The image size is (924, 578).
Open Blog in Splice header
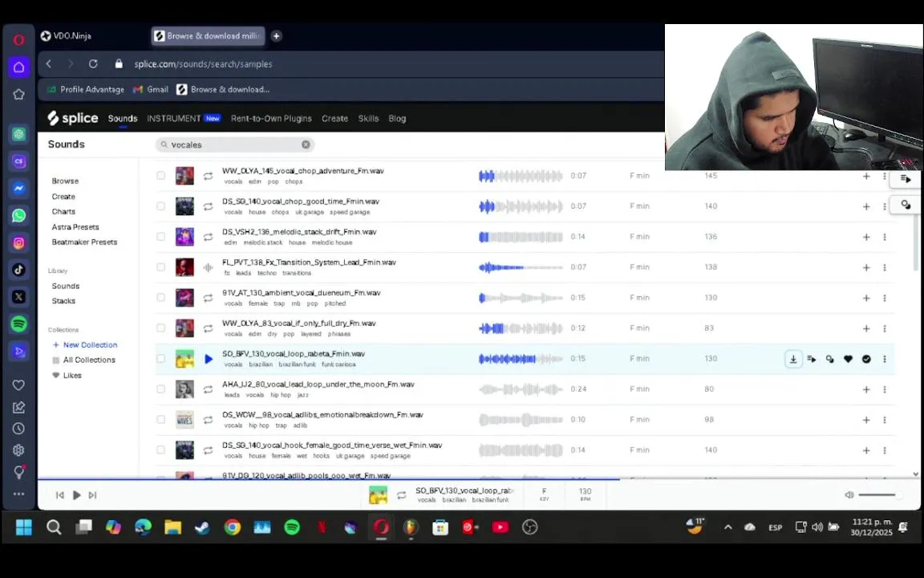coord(397,119)
